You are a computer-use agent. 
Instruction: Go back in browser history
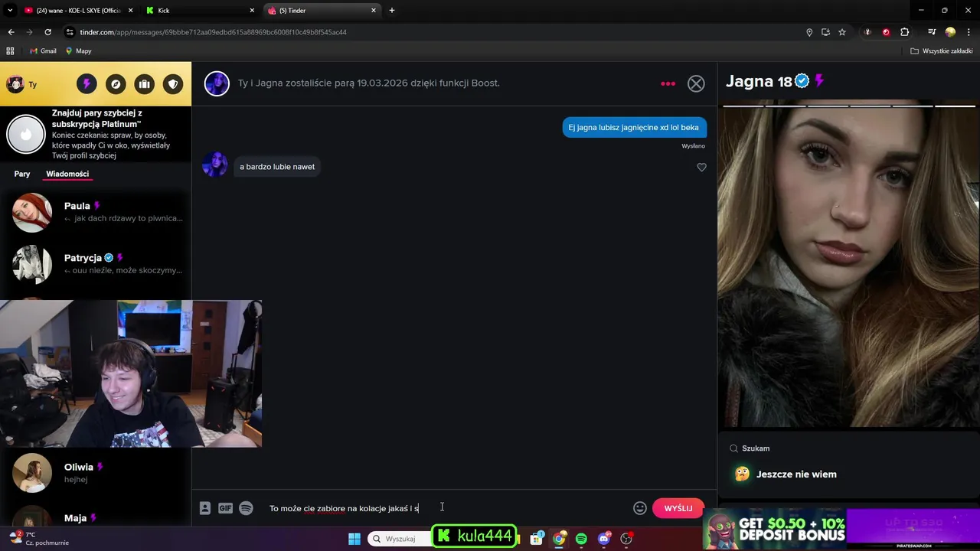click(11, 32)
